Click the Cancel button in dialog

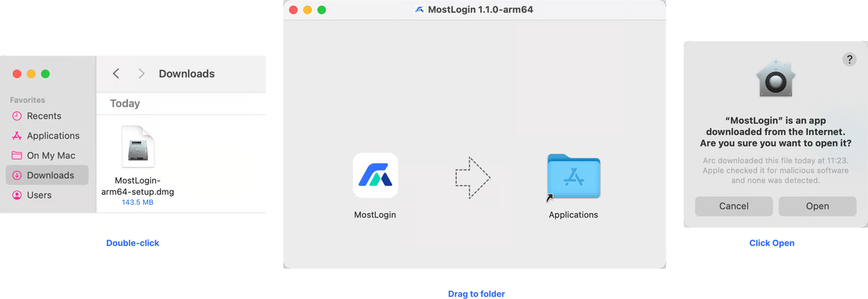pyautogui.click(x=734, y=206)
